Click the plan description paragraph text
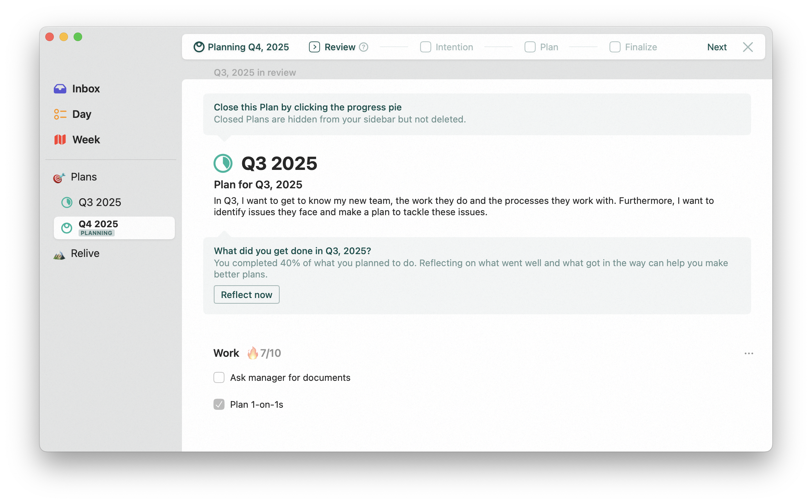This screenshot has height=504, width=812. [464, 206]
